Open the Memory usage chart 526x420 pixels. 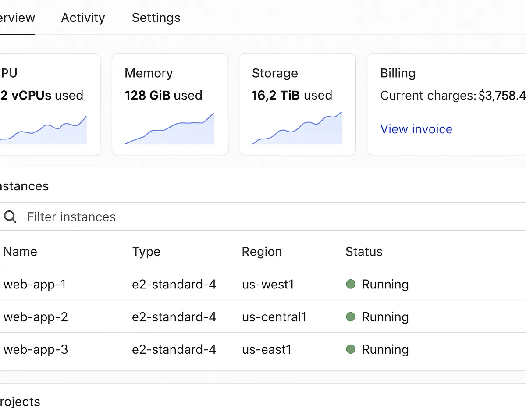pos(170,129)
